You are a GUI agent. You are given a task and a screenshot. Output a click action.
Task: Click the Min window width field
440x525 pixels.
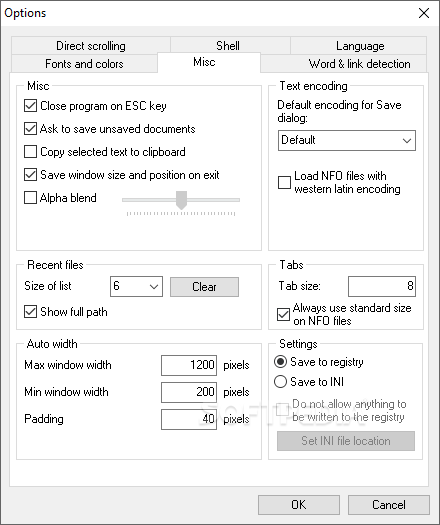[x=189, y=392]
